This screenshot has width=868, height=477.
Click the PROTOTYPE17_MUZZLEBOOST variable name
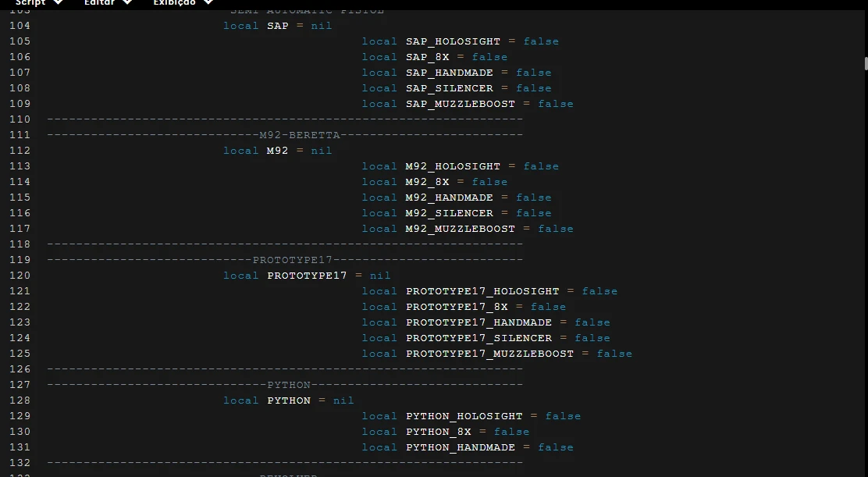point(489,354)
